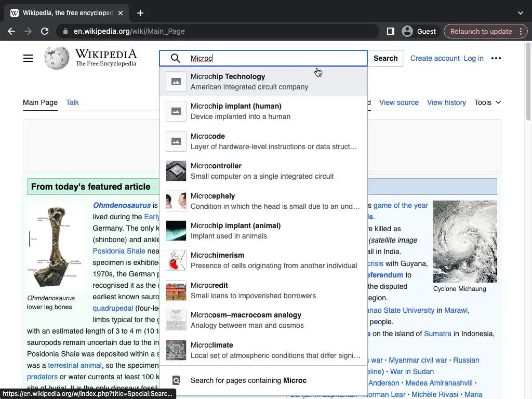
Task: Click the Wikipedia globe logo
Action: pos(57,58)
